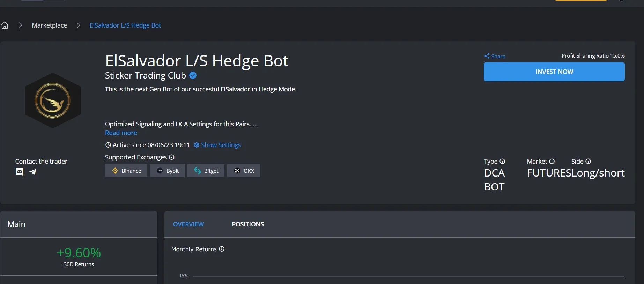Click the INVEST NOW button

(x=554, y=72)
